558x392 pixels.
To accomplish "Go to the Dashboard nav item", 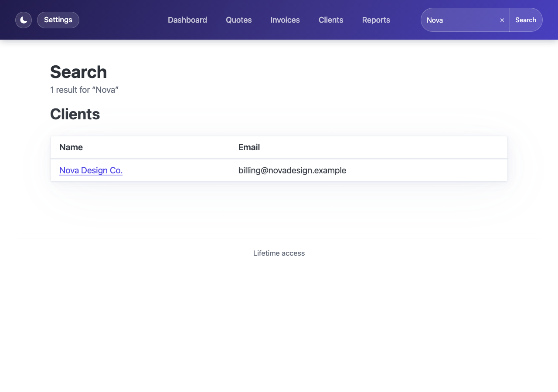I will tap(187, 20).
